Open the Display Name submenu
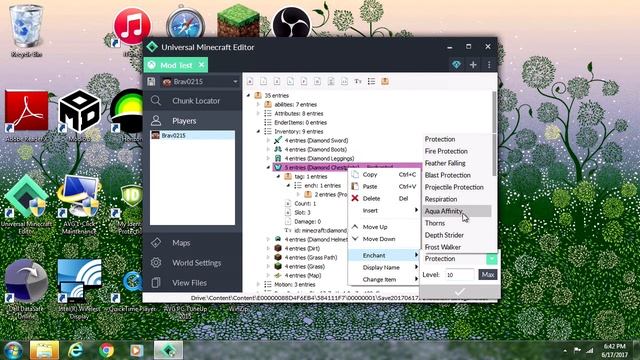The image size is (640, 360). (384, 267)
